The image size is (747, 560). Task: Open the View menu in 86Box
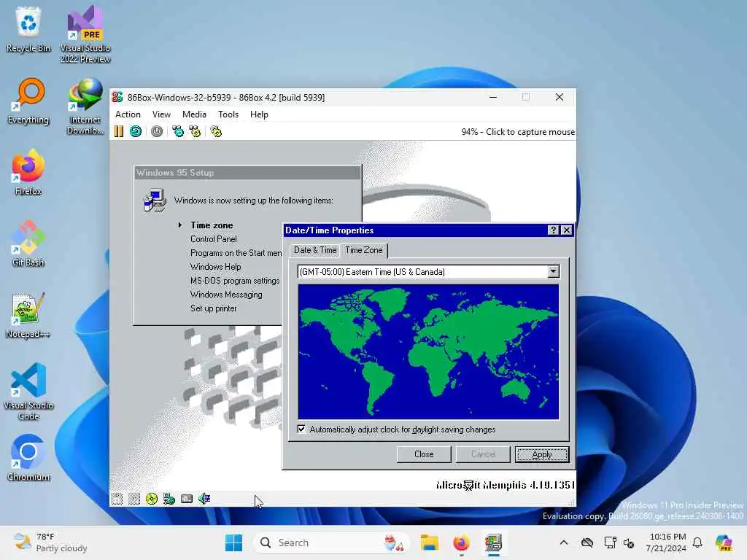coord(161,114)
